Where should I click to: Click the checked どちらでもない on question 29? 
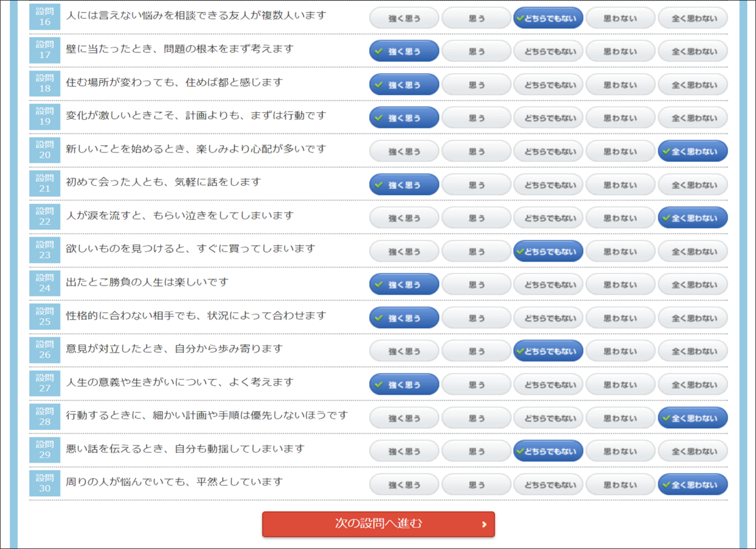point(548,451)
